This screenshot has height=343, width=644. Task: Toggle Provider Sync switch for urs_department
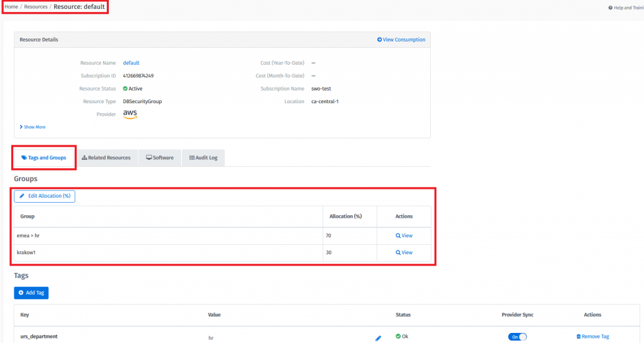click(517, 337)
